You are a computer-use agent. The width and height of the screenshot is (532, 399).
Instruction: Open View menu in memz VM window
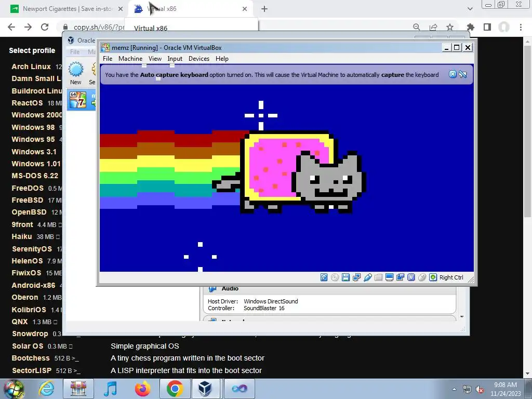pos(155,59)
